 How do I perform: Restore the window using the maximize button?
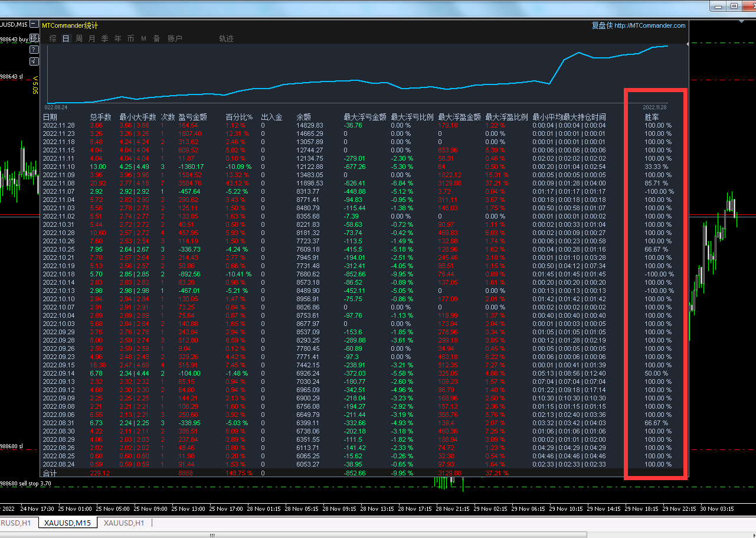point(734,6)
